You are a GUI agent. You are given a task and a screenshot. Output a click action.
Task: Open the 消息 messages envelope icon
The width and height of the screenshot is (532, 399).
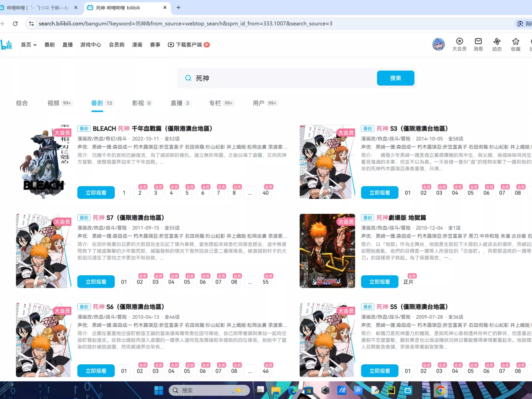tap(478, 42)
